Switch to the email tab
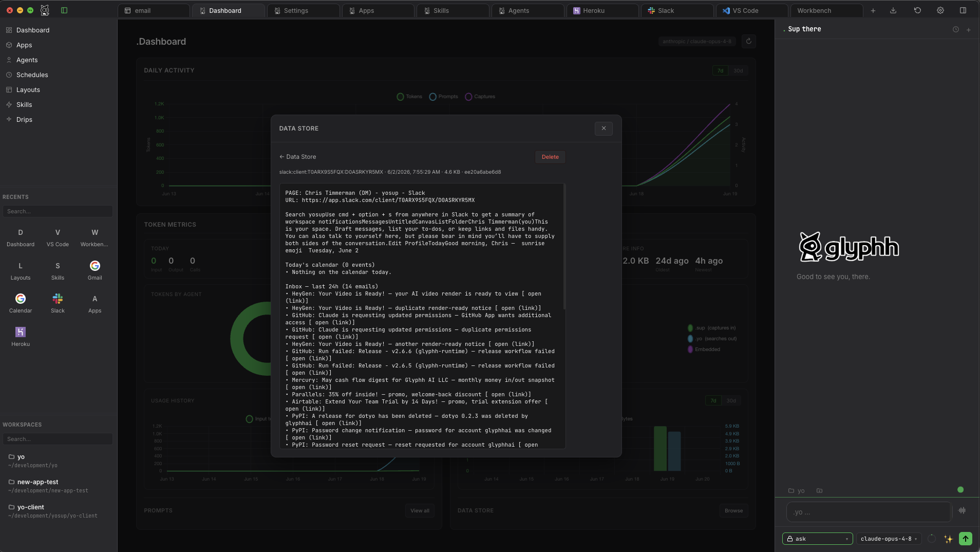 tap(154, 11)
